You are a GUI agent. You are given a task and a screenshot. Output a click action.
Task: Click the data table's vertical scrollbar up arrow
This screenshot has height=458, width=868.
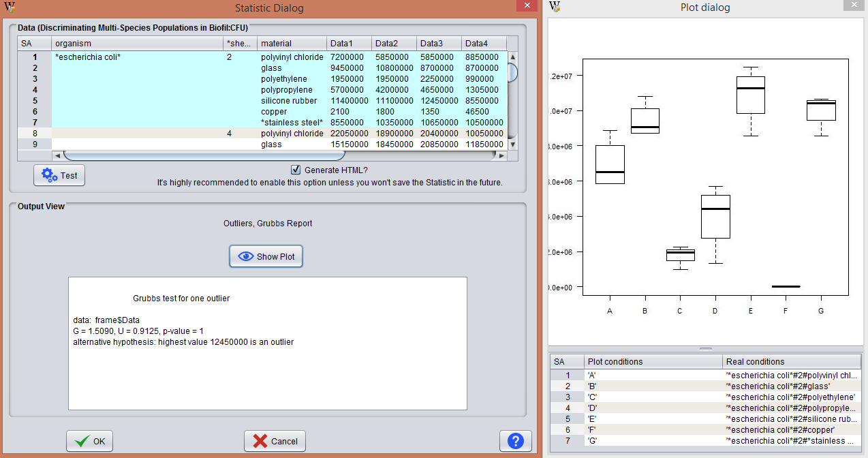pos(512,57)
